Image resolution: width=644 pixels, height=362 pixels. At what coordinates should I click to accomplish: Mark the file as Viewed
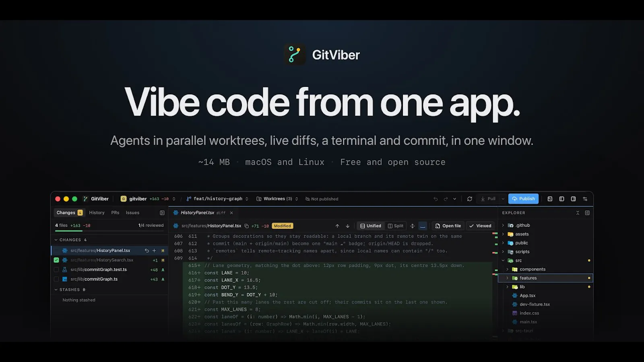(480, 226)
